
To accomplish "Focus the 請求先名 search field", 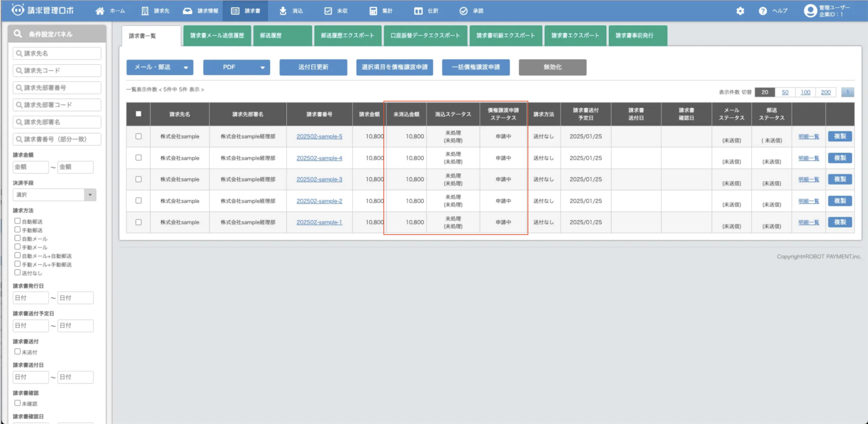I will (x=57, y=53).
